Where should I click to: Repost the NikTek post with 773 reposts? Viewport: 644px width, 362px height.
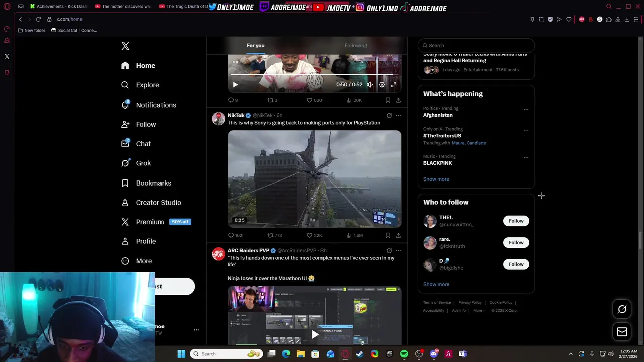pyautogui.click(x=274, y=235)
